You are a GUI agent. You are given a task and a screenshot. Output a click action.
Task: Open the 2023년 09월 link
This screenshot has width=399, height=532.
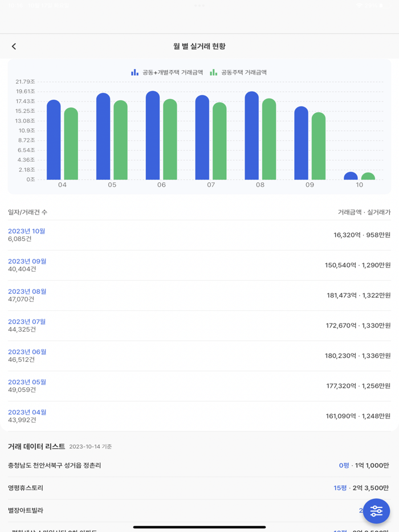26,261
